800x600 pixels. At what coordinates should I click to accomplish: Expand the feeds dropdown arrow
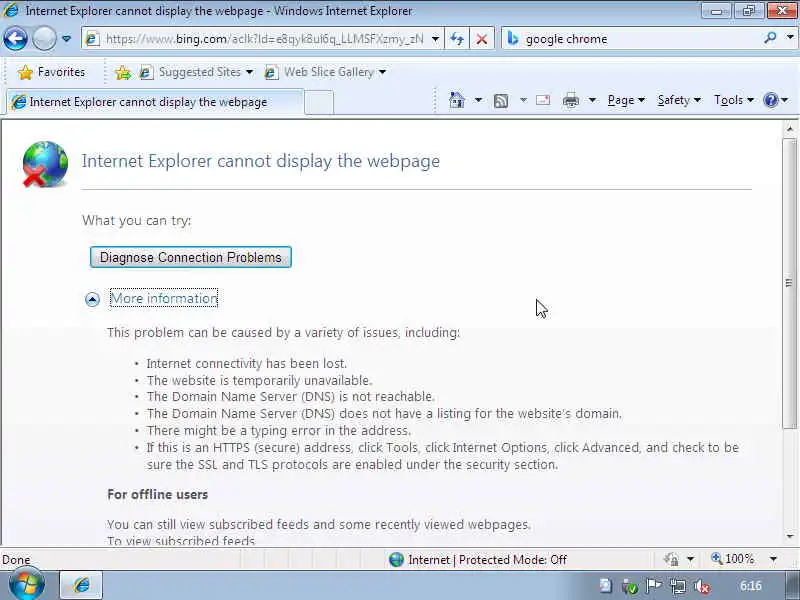point(523,100)
